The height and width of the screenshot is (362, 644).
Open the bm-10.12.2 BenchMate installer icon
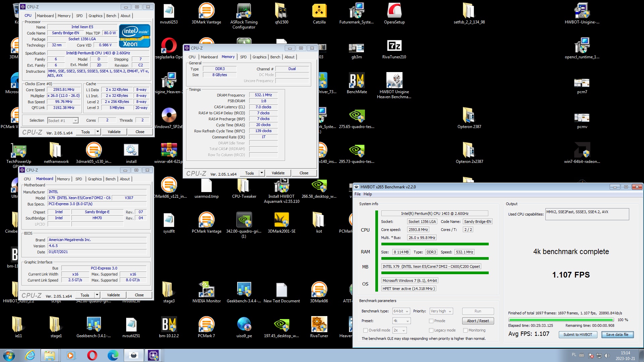[x=169, y=327]
